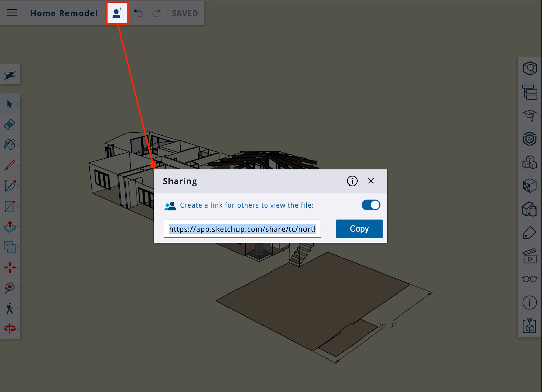This screenshot has height=392, width=542.
Task: Select the overlapping squares Offset tool
Action: coord(10,247)
